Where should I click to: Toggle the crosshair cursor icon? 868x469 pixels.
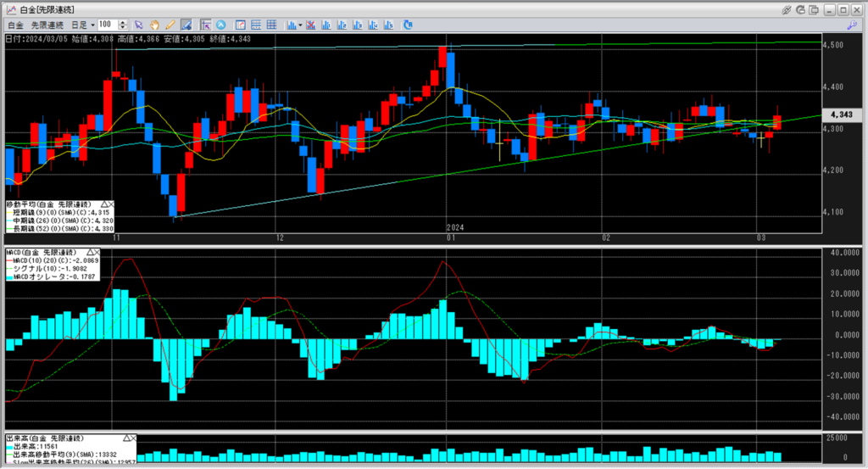205,25
